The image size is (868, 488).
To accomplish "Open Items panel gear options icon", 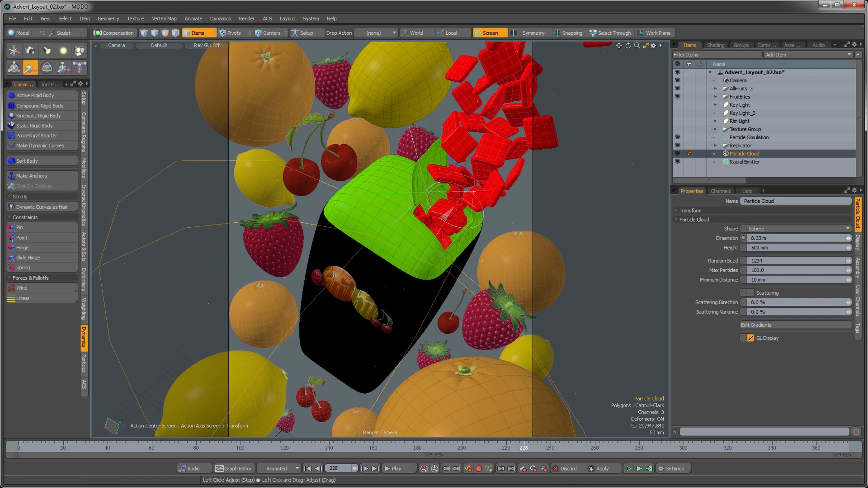I will tap(854, 44).
